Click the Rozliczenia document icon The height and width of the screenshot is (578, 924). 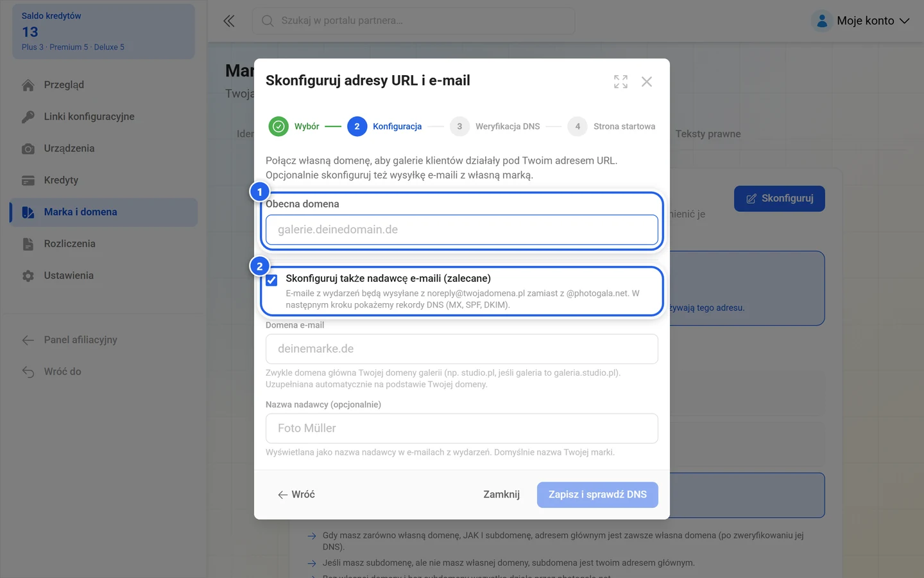tap(28, 244)
